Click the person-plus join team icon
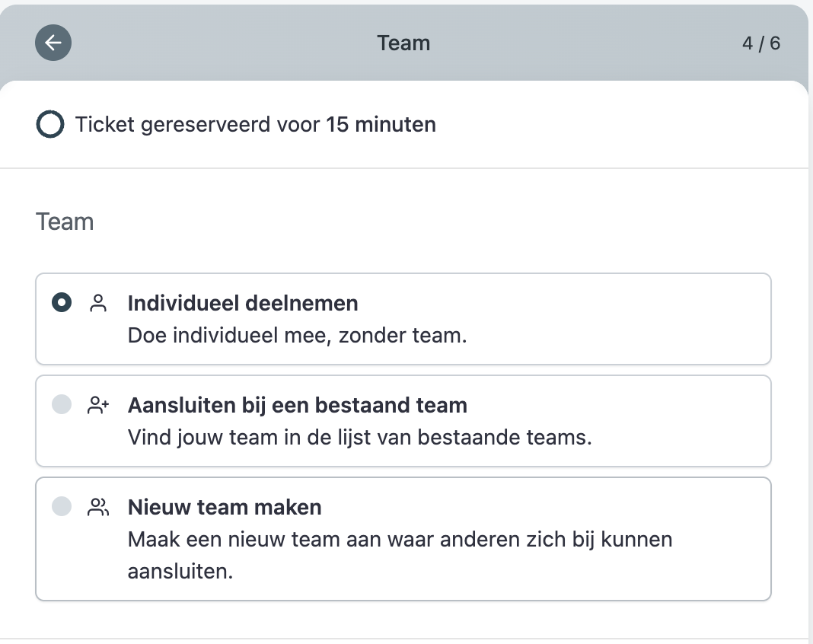Screen dimensions: 813x644 click(x=98, y=405)
